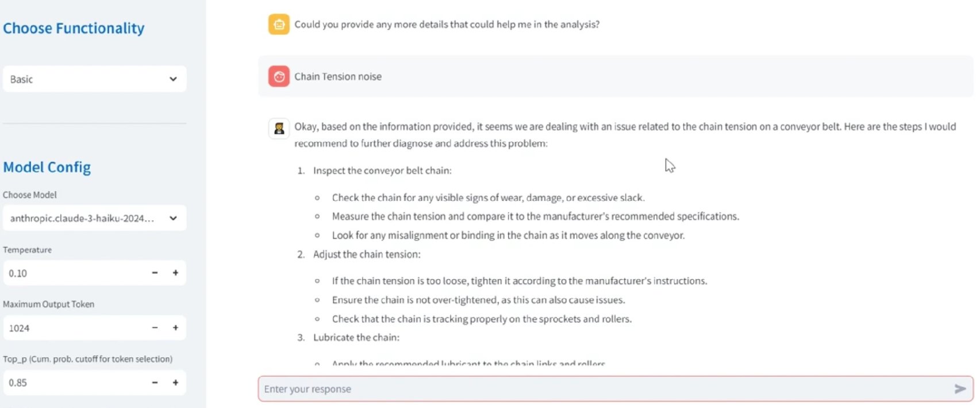Image resolution: width=980 pixels, height=408 pixels.
Task: Decrease Top_p value with minus
Action: click(155, 382)
